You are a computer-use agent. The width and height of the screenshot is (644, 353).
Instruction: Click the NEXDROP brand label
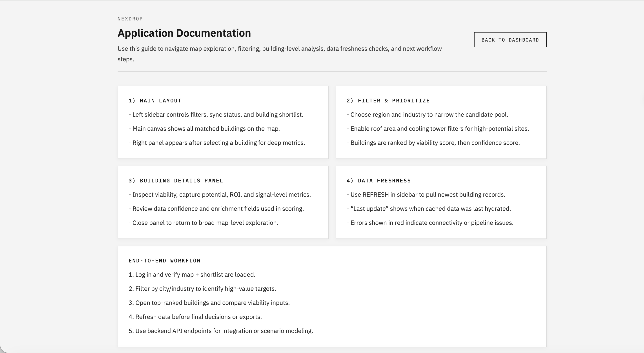[x=130, y=19]
